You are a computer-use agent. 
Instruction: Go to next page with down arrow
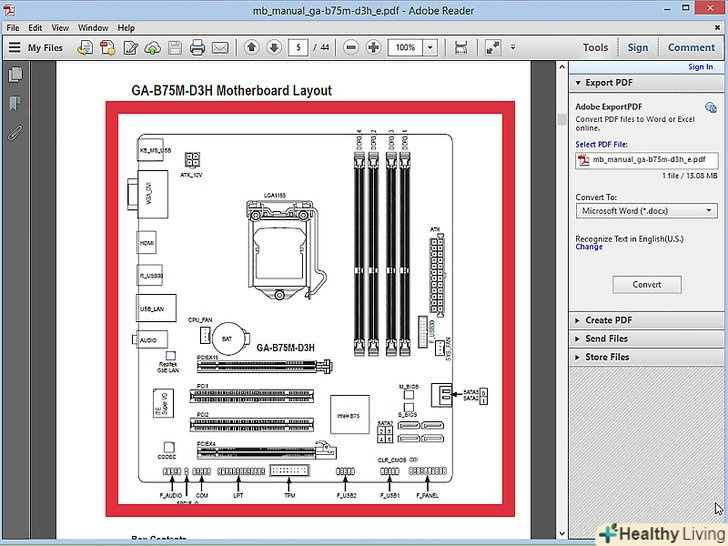coord(272,47)
